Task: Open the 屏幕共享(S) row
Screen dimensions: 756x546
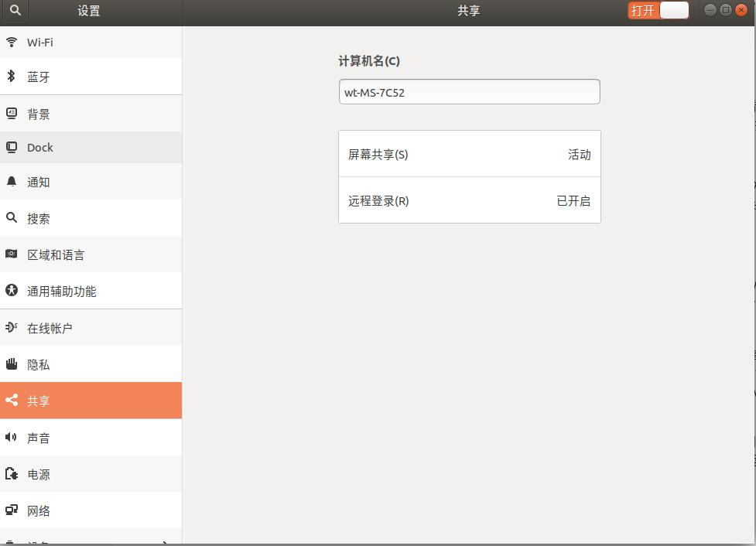Action: pyautogui.click(x=470, y=154)
